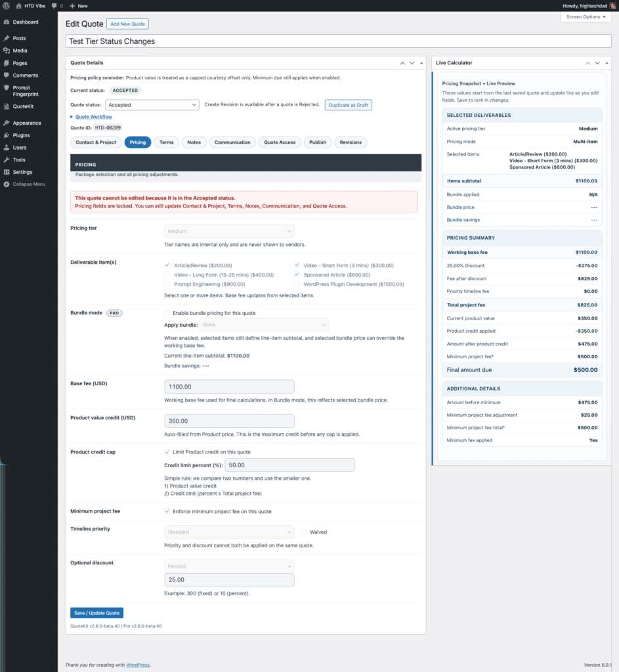
Task: Collapse the Live Calculator panel toggle
Action: point(607,63)
